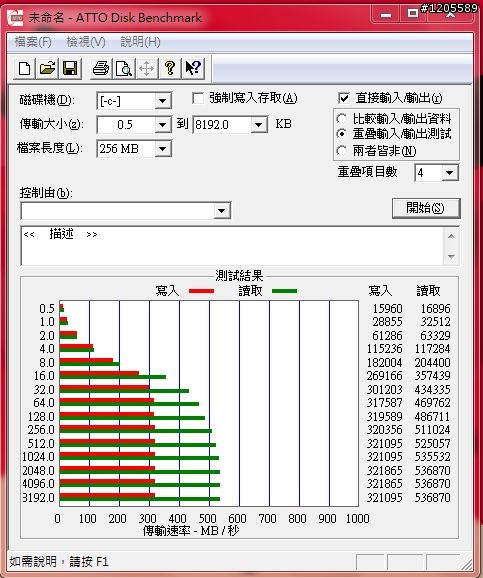Open the 說明(H) menu
483x578 pixels.
pos(140,42)
